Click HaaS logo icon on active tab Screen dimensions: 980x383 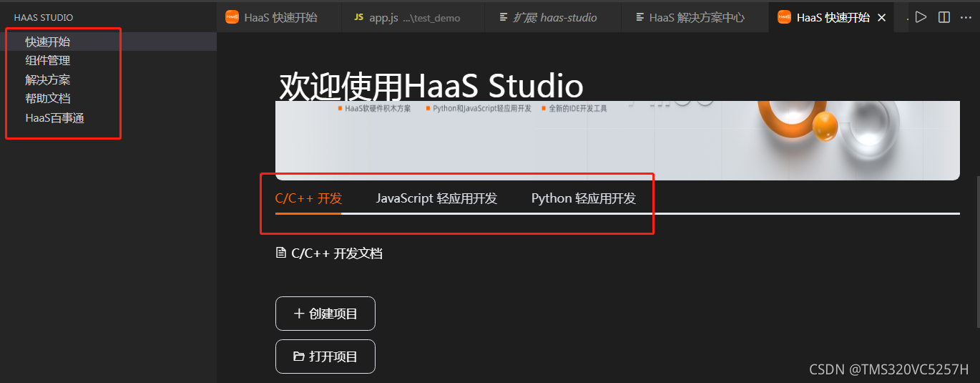point(785,17)
